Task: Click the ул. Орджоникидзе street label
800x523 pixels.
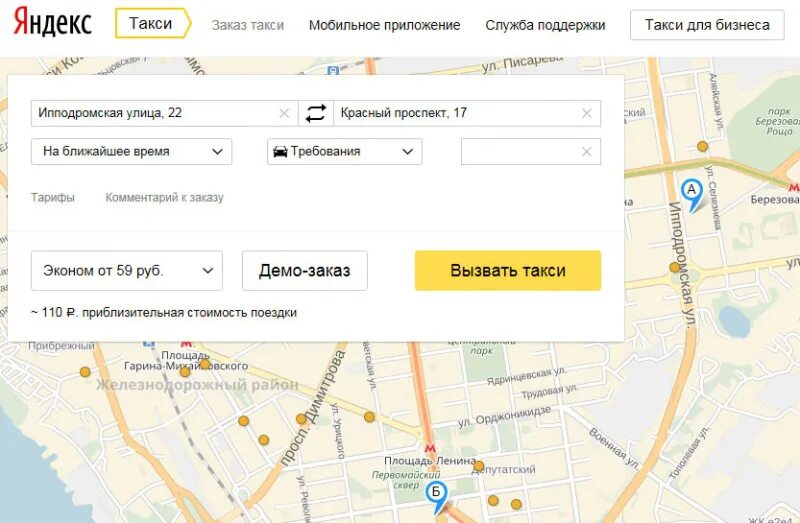Action: pyautogui.click(x=504, y=417)
